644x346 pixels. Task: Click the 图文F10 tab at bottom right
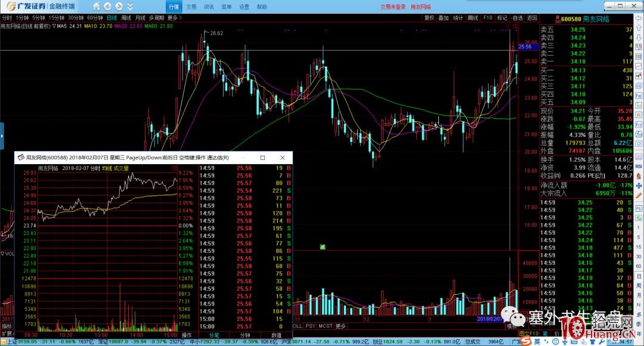(x=528, y=333)
